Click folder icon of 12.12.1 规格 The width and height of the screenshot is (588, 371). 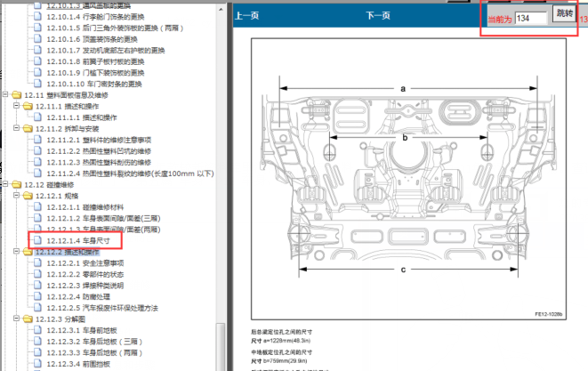click(28, 196)
